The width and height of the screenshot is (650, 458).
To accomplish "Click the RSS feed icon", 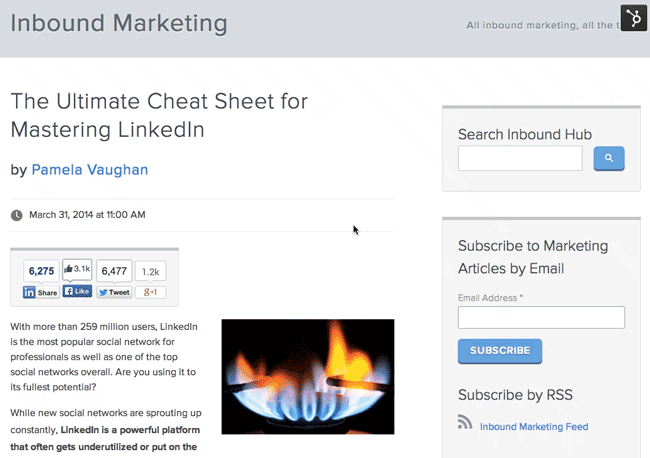I will [x=465, y=422].
